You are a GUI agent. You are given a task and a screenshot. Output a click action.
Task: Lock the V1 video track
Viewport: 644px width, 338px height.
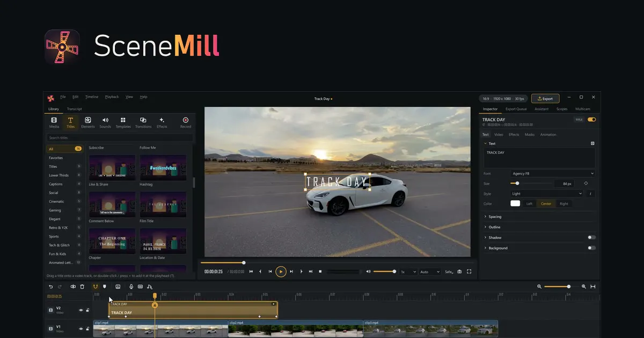(87, 328)
